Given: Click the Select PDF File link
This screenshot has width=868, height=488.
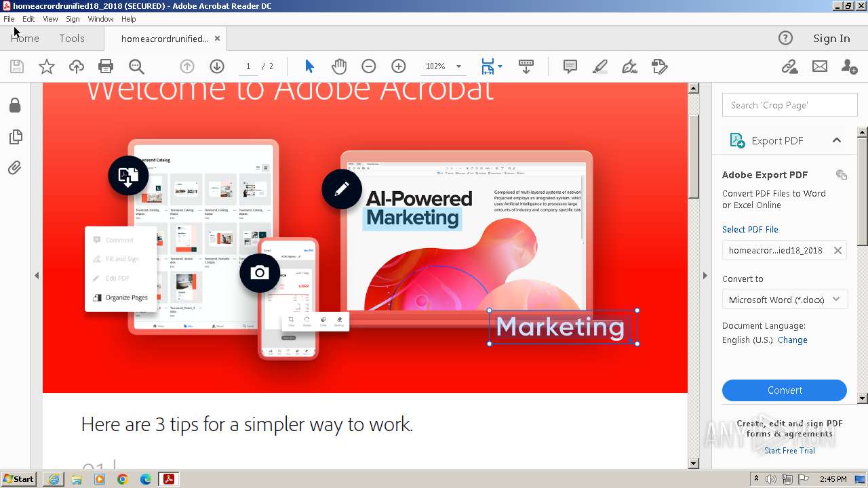Looking at the screenshot, I should [750, 230].
